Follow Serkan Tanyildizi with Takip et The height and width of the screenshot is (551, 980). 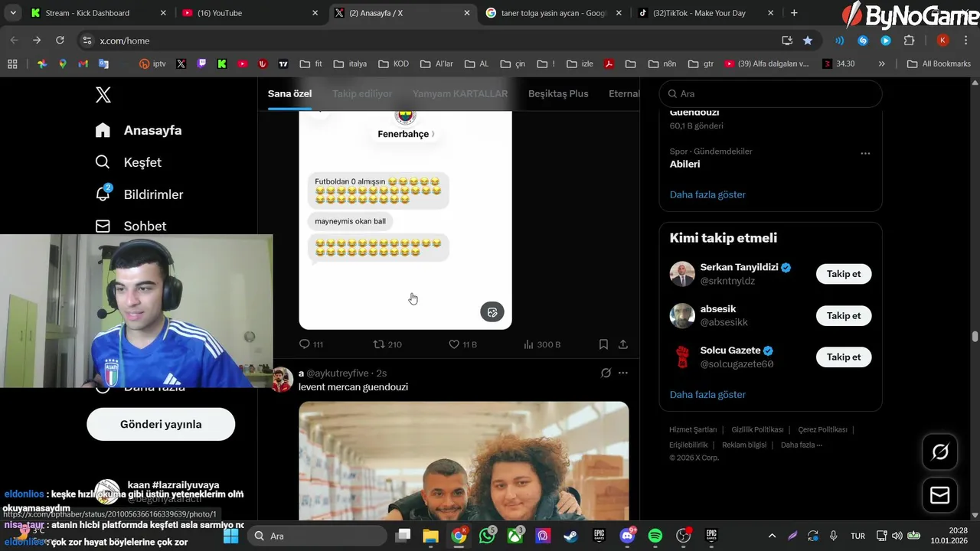[x=844, y=274]
